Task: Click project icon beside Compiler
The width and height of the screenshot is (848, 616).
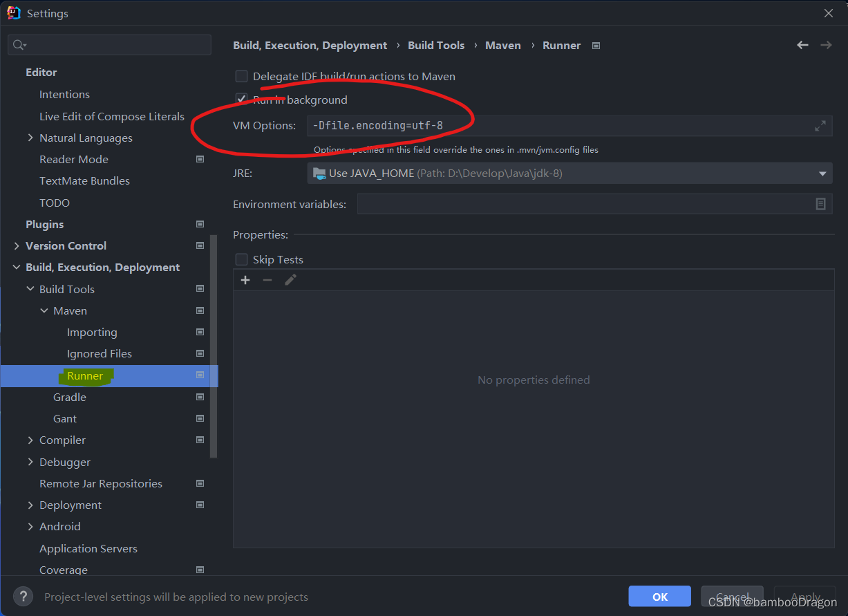Action: pyautogui.click(x=200, y=440)
